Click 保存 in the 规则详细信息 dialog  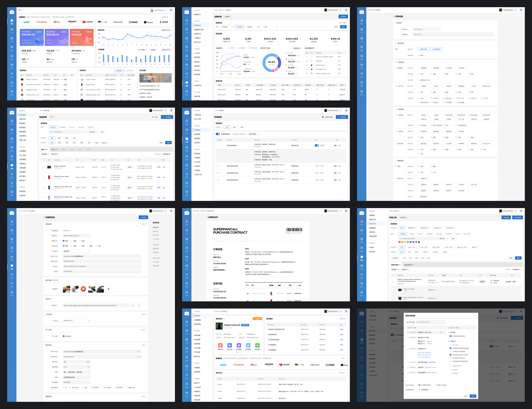473,396
